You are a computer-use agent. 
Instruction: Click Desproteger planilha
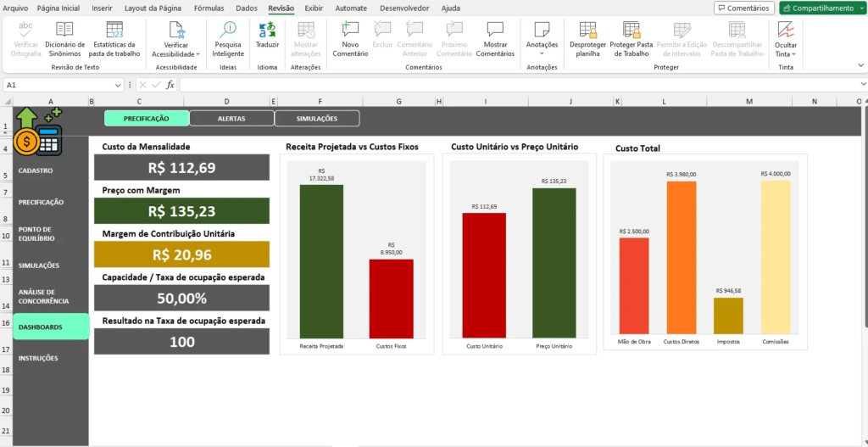[x=588, y=39]
